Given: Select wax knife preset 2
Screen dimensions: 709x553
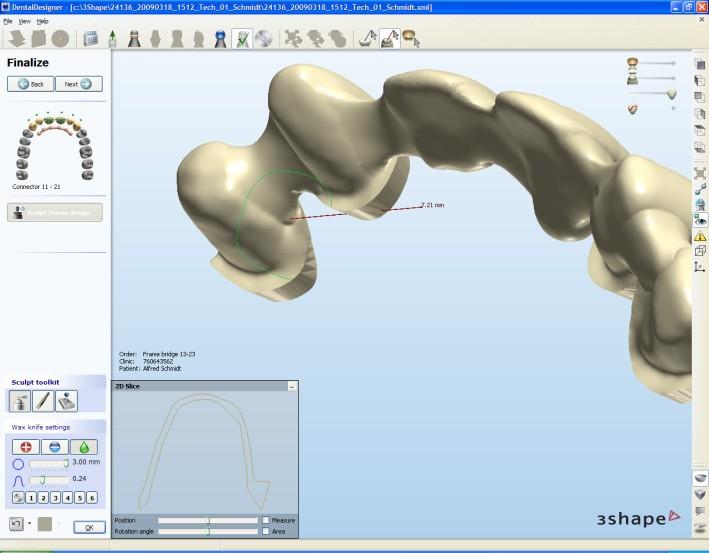Looking at the screenshot, I should [x=43, y=498].
